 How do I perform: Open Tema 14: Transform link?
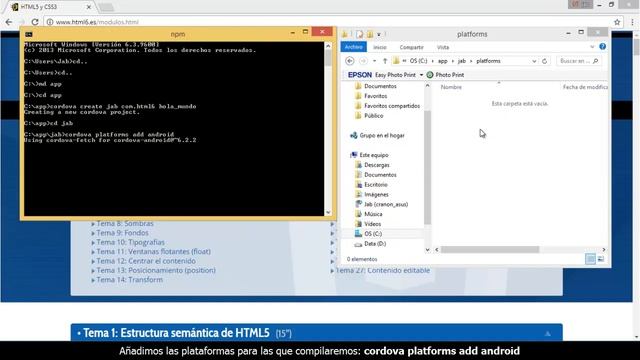[x=129, y=280]
